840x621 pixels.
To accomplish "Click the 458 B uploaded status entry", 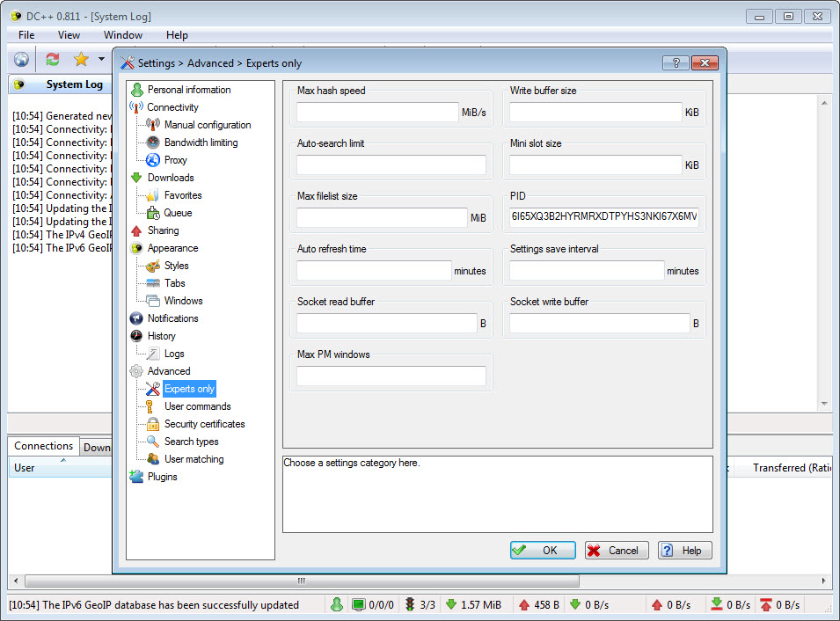I will coord(539,605).
